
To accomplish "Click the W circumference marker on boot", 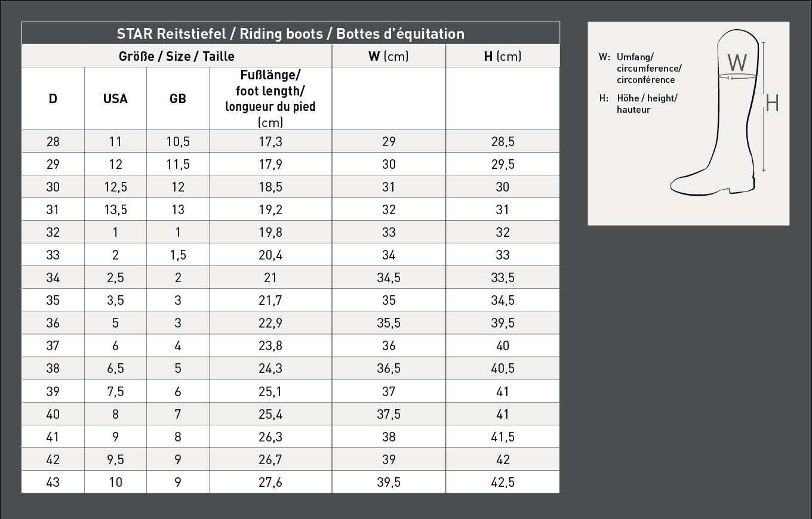I will pos(737,63).
